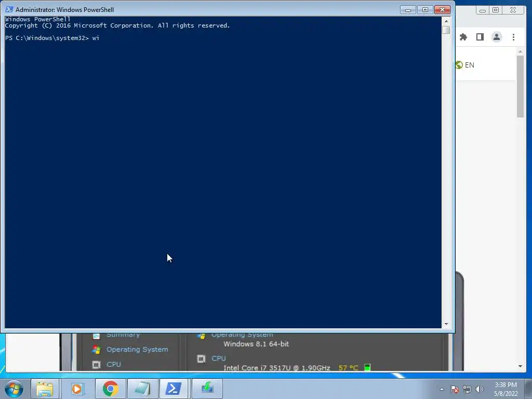Click the 57 °C temperature value
Screen dimensions: 532x399
[349, 368]
